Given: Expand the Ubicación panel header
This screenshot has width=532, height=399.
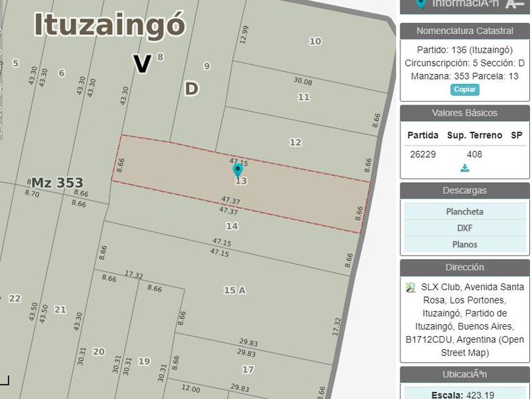Looking at the screenshot, I should [x=465, y=375].
